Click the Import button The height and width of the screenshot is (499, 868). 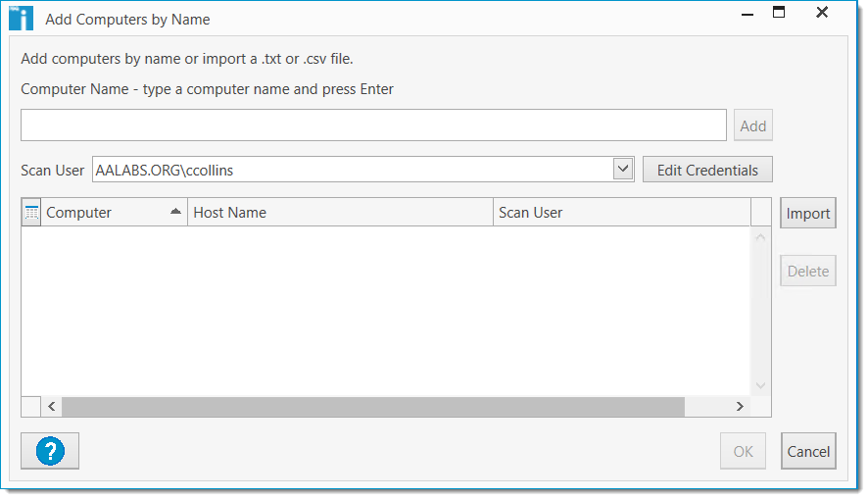807,214
